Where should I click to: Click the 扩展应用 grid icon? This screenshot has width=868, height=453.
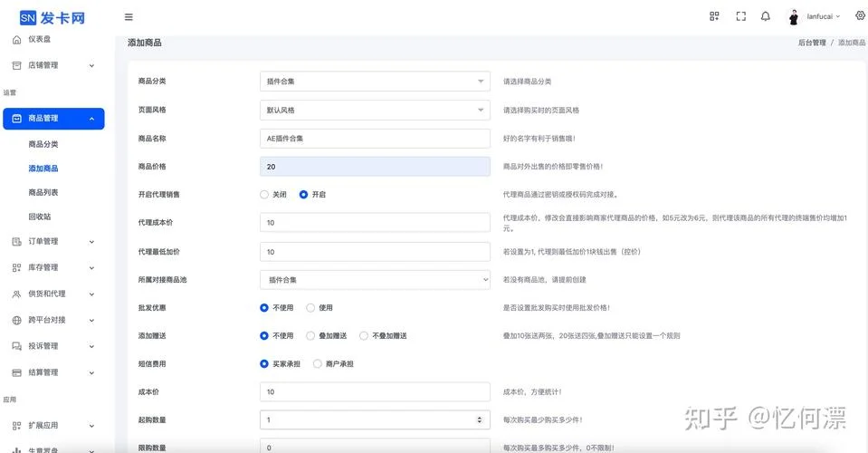(x=16, y=426)
